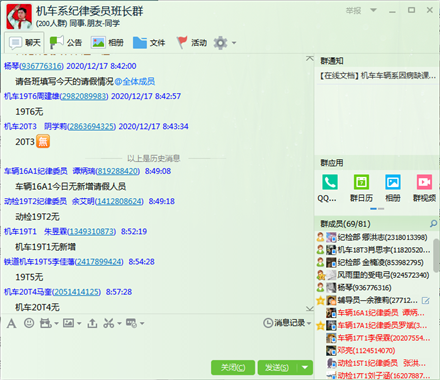Viewport: 440px width, 380px height.
Task: Open 消息记录 message history
Action: 284,323
